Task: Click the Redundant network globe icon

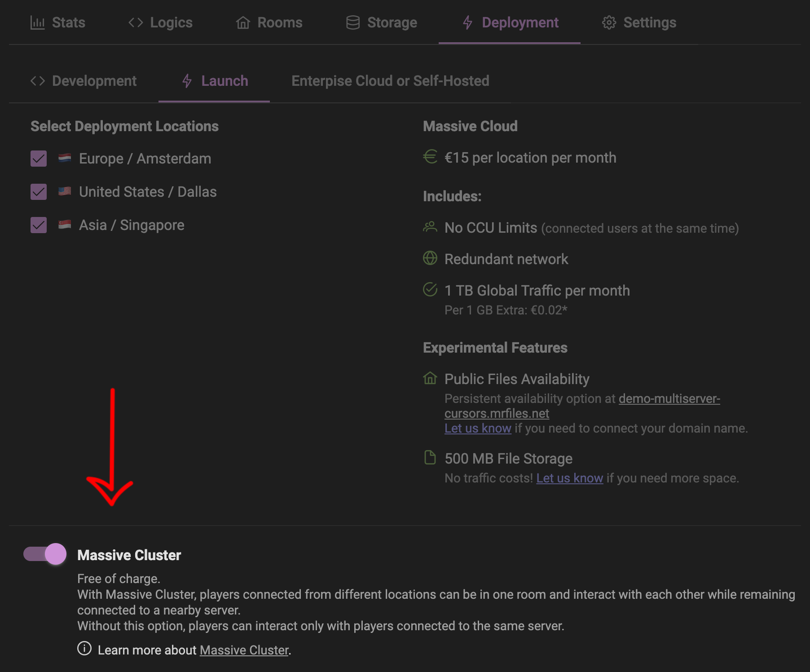Action: tap(430, 258)
